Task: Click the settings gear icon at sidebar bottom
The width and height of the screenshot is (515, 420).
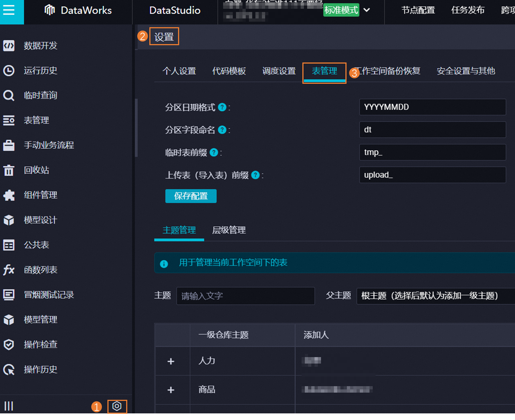Action: [x=117, y=406]
